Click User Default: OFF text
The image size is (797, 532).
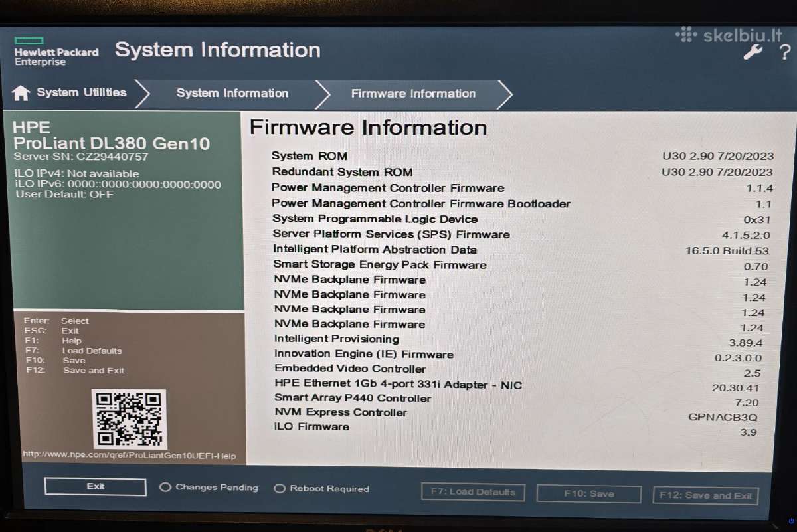point(63,195)
